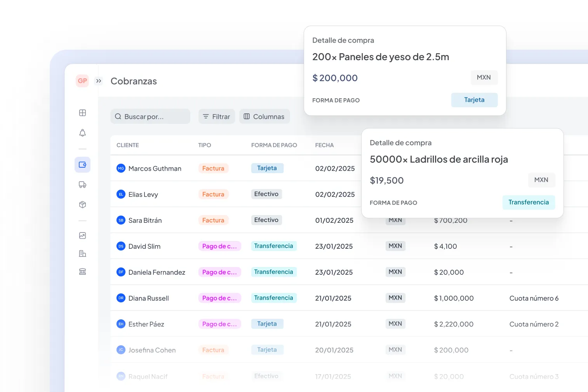The image size is (588, 392).
Task: Select the FORMA DE PAGO column header
Action: (x=274, y=145)
